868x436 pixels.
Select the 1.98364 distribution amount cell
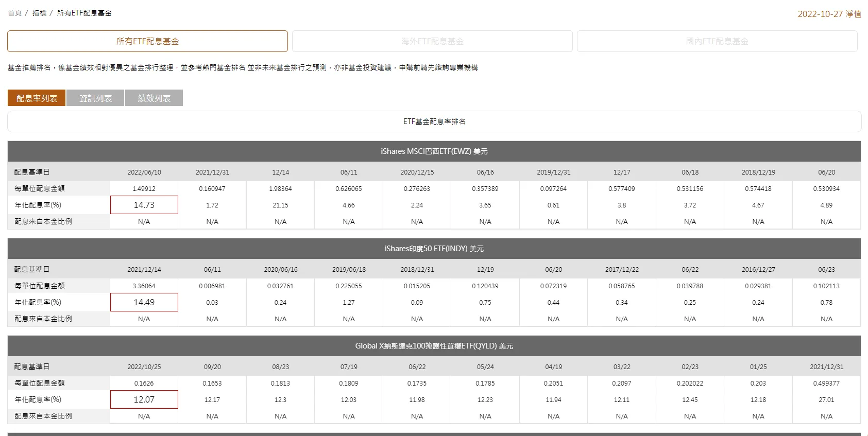point(281,189)
